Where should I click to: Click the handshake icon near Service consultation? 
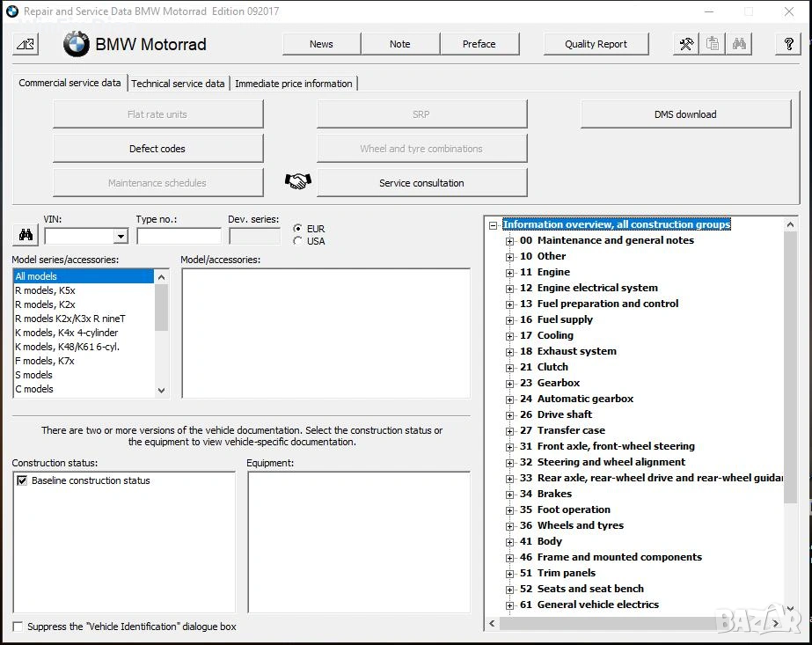(x=298, y=181)
